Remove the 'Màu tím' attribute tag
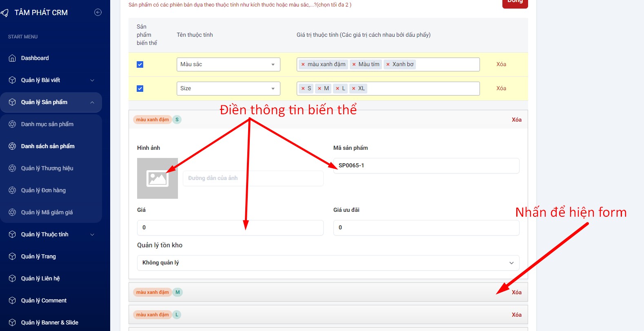Image resolution: width=644 pixels, height=331 pixels. 354,64
